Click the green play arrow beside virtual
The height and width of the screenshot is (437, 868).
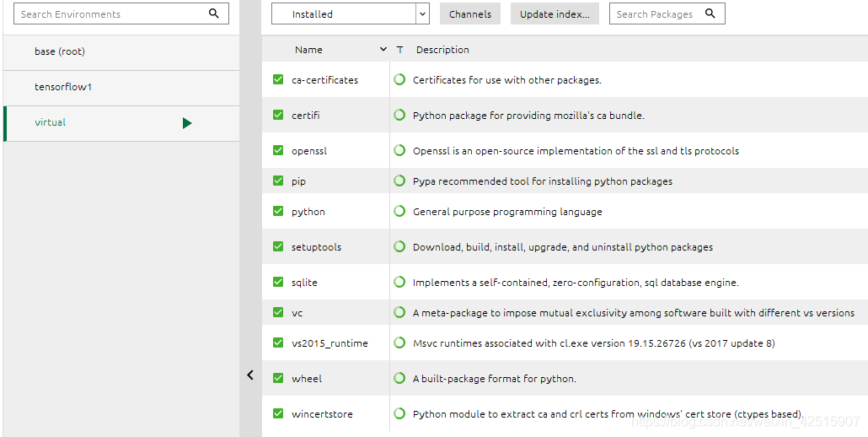coord(187,123)
